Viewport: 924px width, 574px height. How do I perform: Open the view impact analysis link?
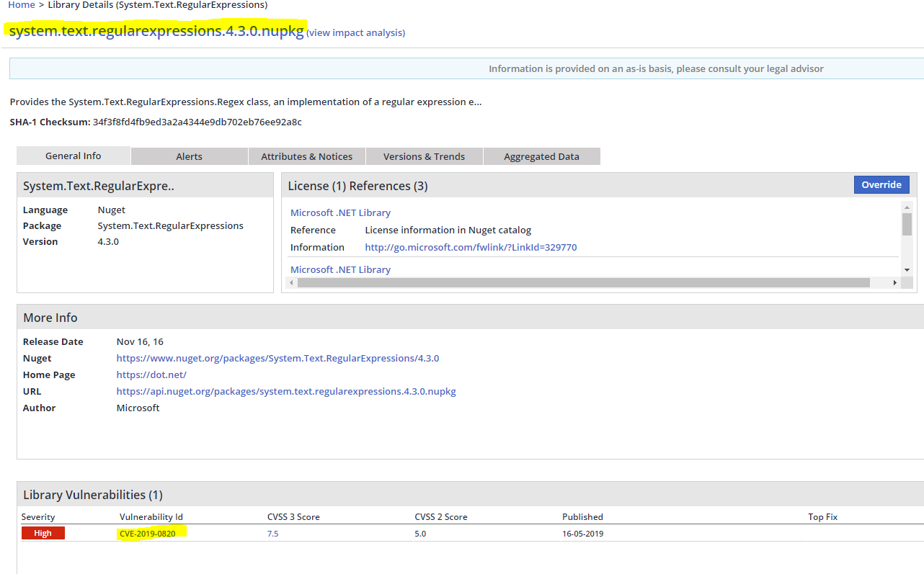pyautogui.click(x=356, y=32)
